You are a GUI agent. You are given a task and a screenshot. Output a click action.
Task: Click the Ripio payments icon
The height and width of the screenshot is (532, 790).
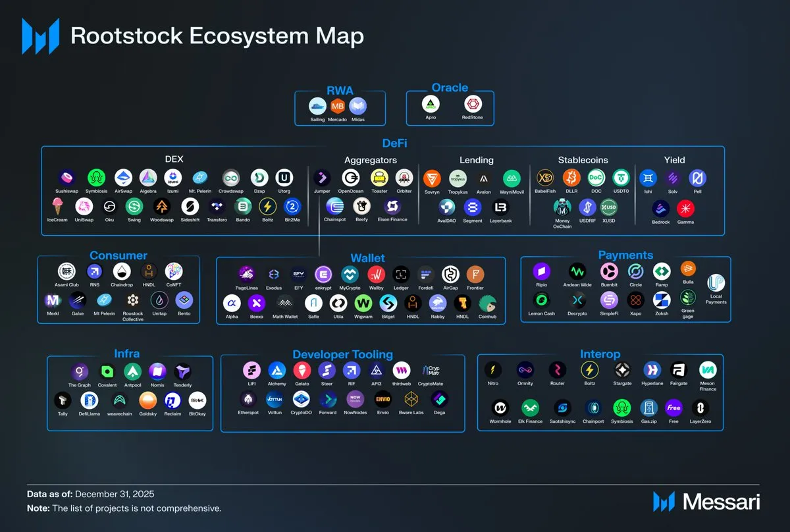(x=541, y=271)
